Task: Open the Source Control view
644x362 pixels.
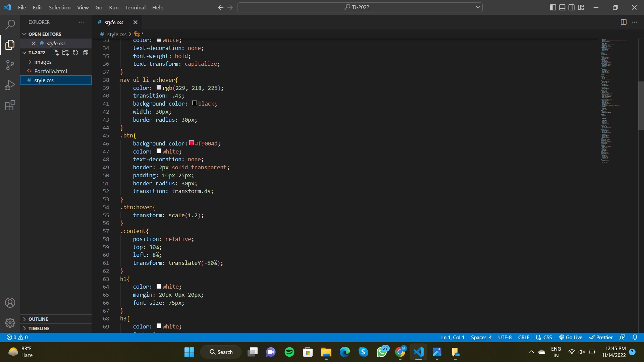Action: [x=10, y=65]
